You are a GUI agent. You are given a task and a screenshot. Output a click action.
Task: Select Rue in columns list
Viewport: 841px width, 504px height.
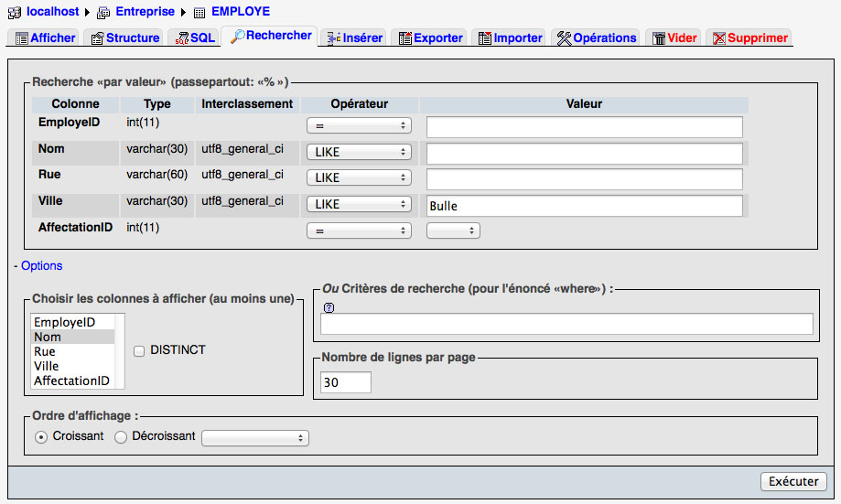click(x=73, y=352)
